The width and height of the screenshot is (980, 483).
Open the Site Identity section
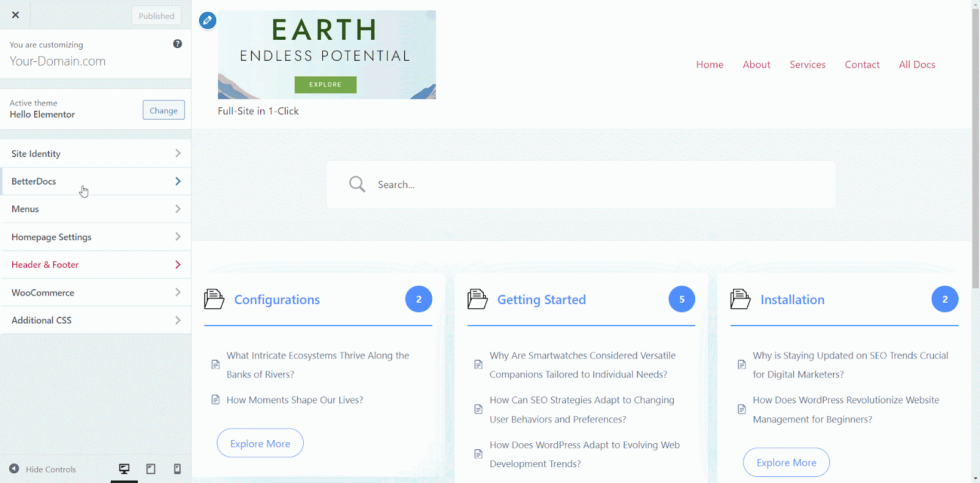click(96, 153)
